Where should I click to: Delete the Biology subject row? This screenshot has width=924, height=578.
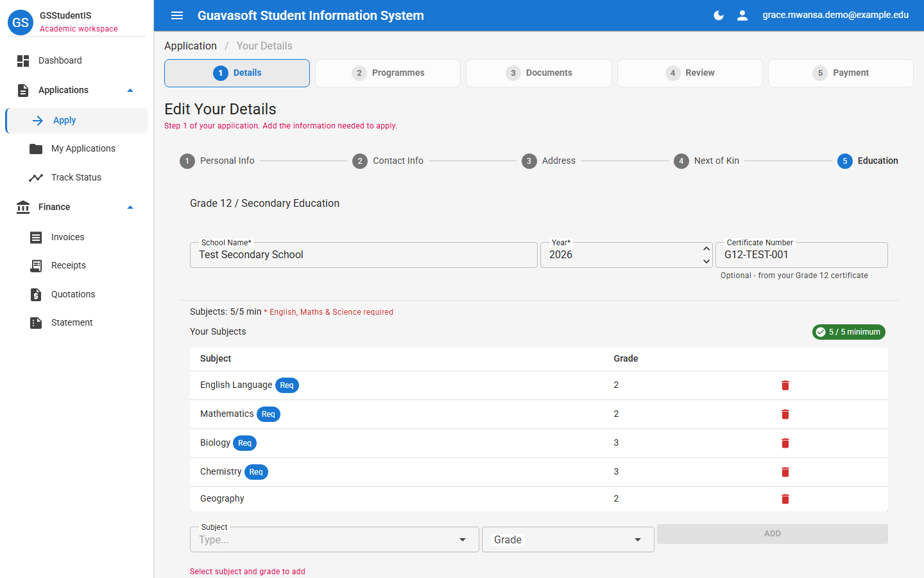(785, 443)
